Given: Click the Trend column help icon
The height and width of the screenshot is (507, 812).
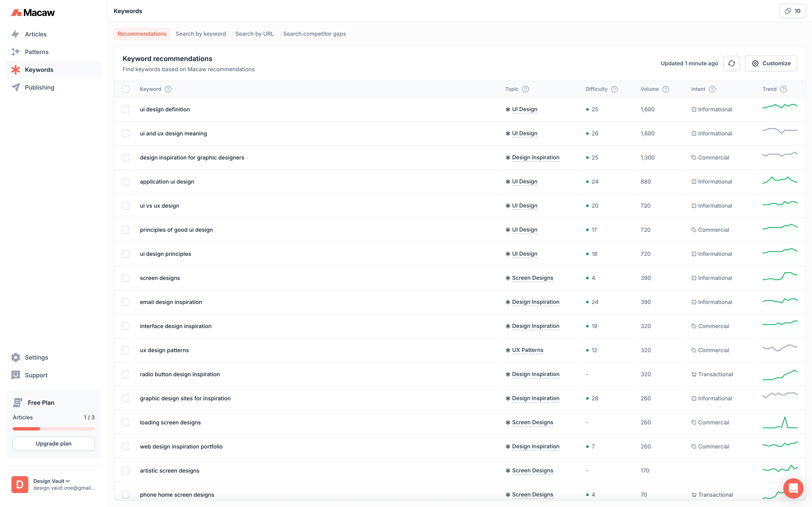Looking at the screenshot, I should [x=783, y=89].
